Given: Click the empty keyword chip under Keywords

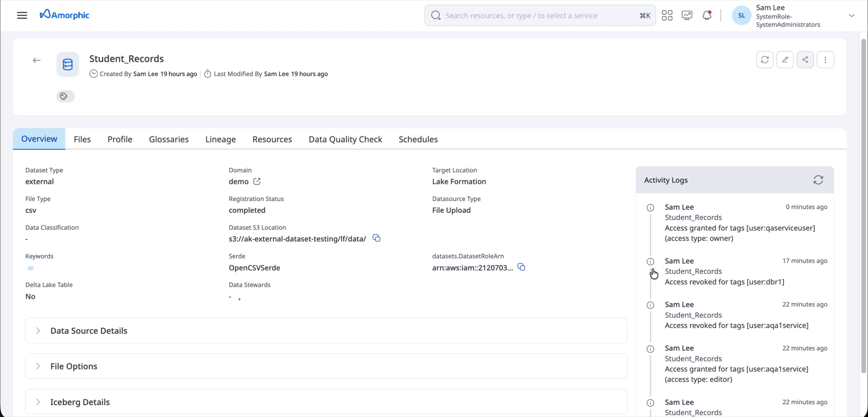Looking at the screenshot, I should (x=30, y=268).
